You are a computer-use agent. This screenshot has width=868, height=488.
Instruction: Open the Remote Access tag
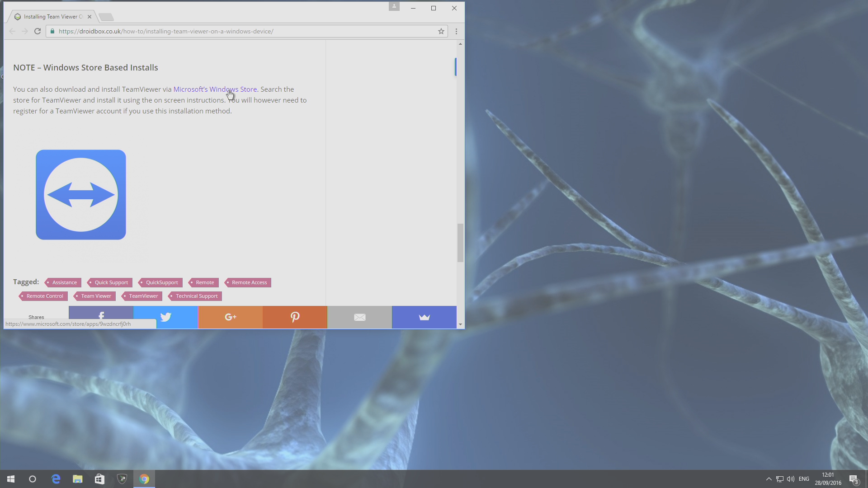[248, 282]
